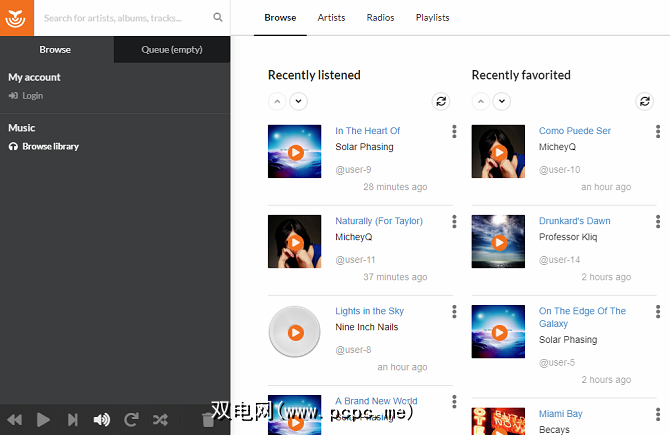Click the Professor Kliq artist name
Viewport: 670px width, 435px height.
point(568,237)
